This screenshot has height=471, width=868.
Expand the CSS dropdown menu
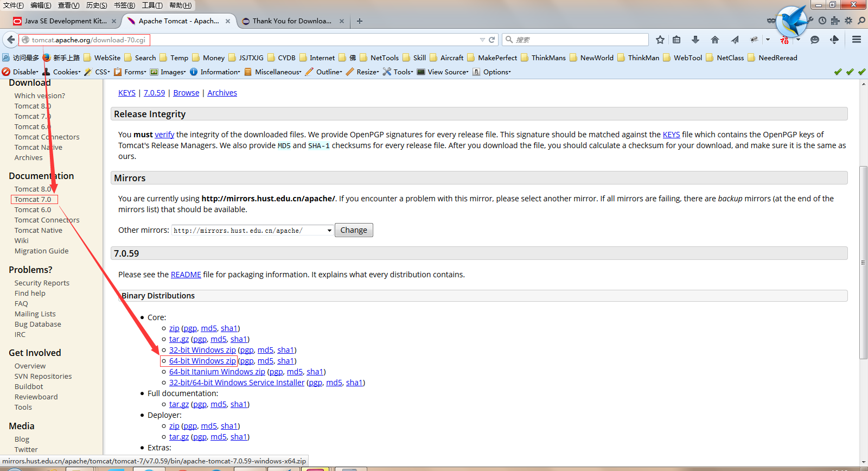[x=97, y=72]
